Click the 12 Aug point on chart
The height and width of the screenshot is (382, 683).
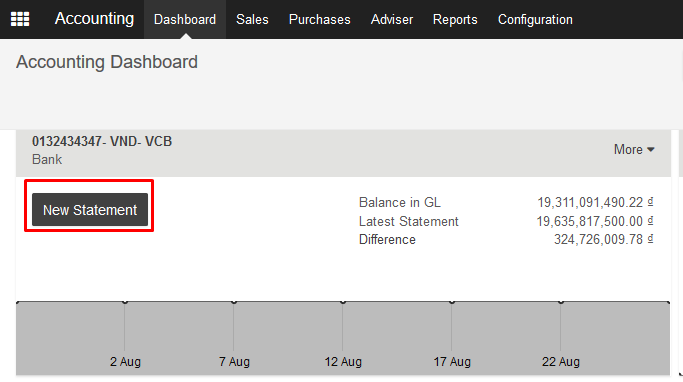tap(343, 301)
